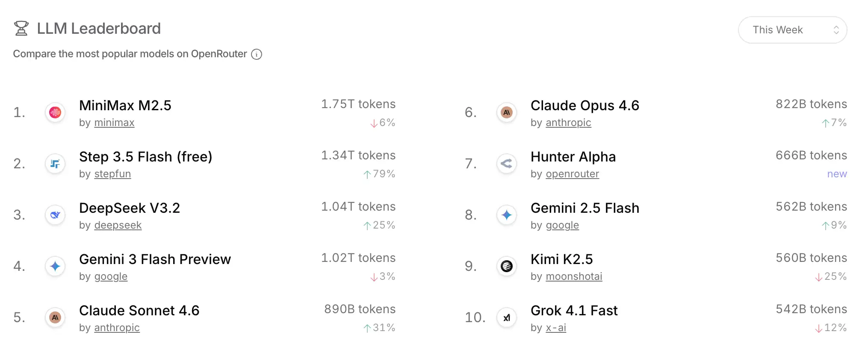Click the DeepSeek V3.2 whale icon
Screen dimensions: 868x364
[55, 215]
